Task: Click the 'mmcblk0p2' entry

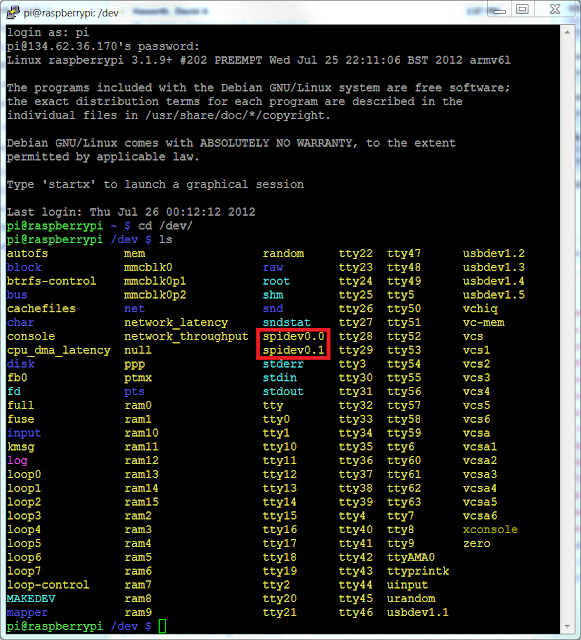Action: point(155,295)
